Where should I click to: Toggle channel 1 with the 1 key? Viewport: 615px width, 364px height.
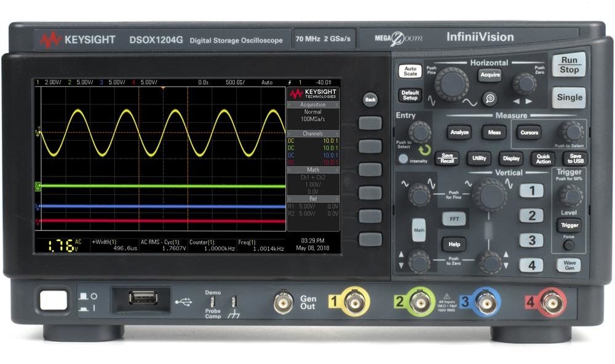(531, 191)
